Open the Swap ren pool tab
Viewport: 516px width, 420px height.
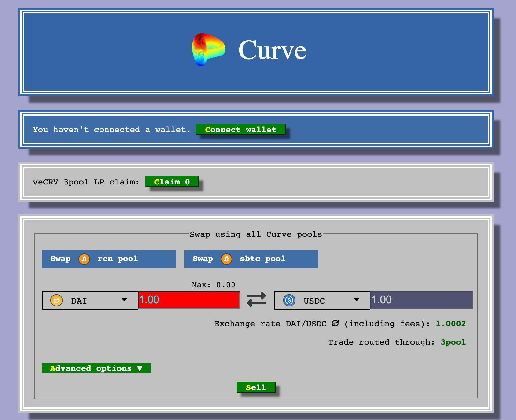[x=109, y=259]
